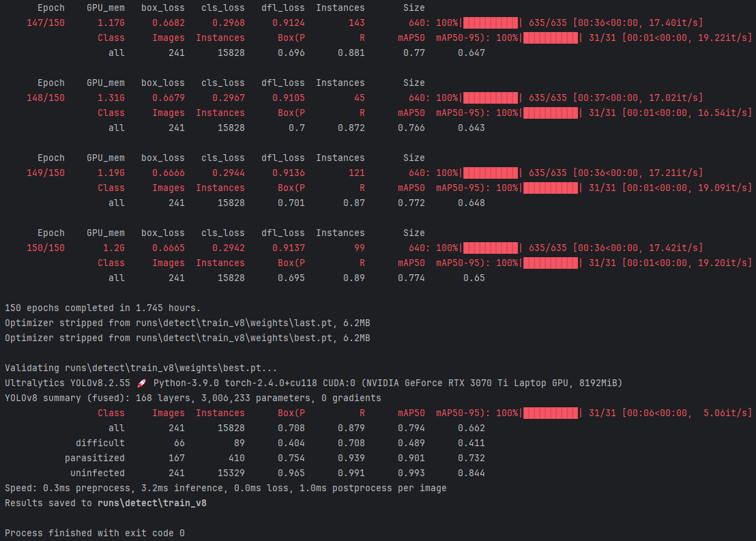Image resolution: width=756 pixels, height=541 pixels.
Task: Click the difficult mAP50 value 0.489
Action: pyautogui.click(x=411, y=443)
